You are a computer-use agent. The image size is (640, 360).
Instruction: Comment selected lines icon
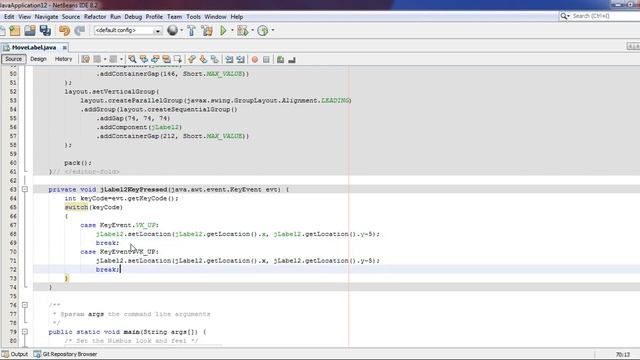tap(280, 60)
